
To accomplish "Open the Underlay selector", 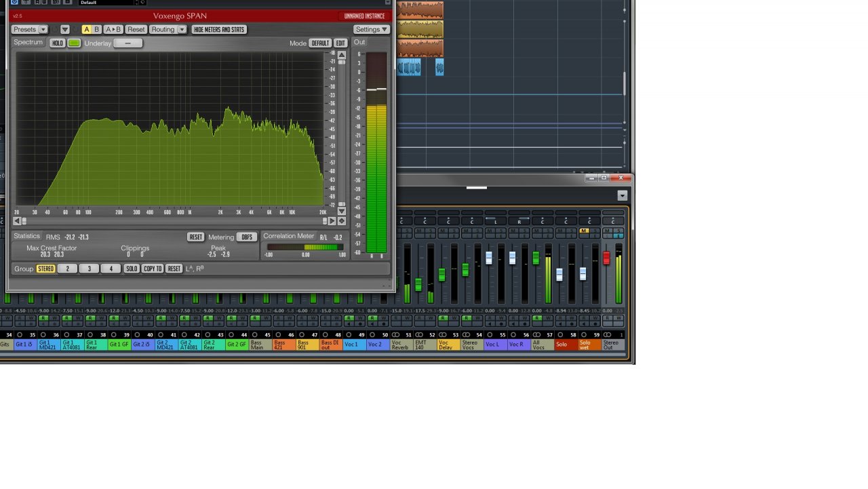I will coord(128,43).
